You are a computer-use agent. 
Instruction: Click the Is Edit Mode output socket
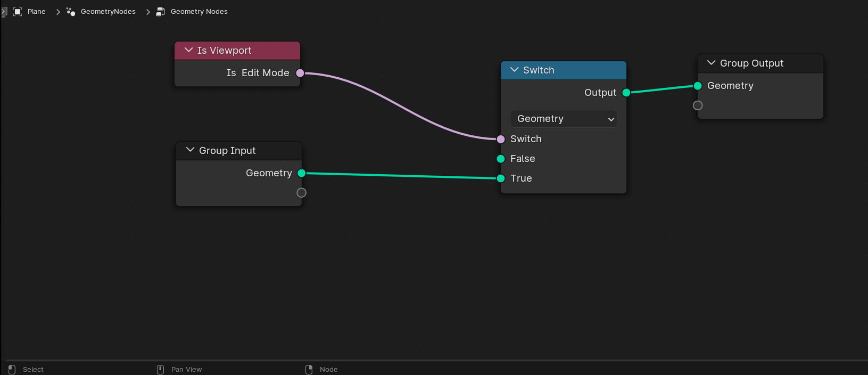point(300,73)
